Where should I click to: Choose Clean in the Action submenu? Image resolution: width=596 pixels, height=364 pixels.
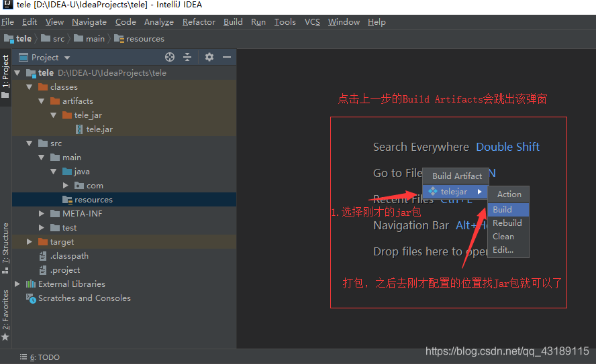(x=508, y=237)
